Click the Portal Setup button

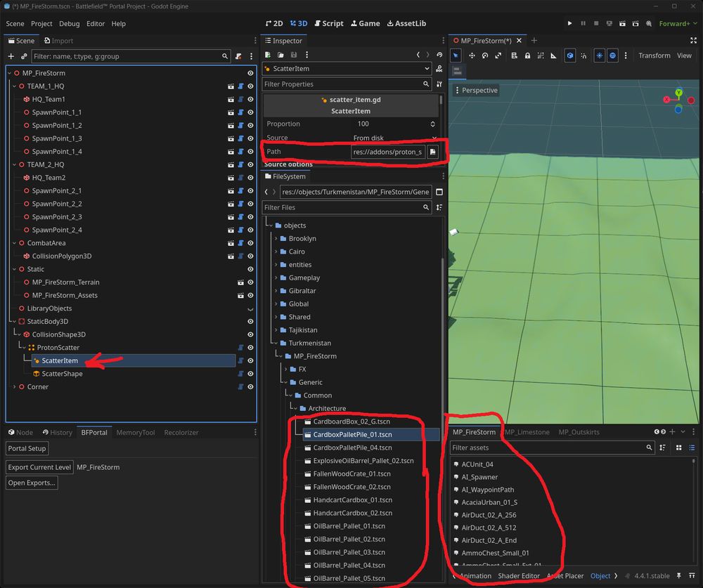(x=27, y=448)
